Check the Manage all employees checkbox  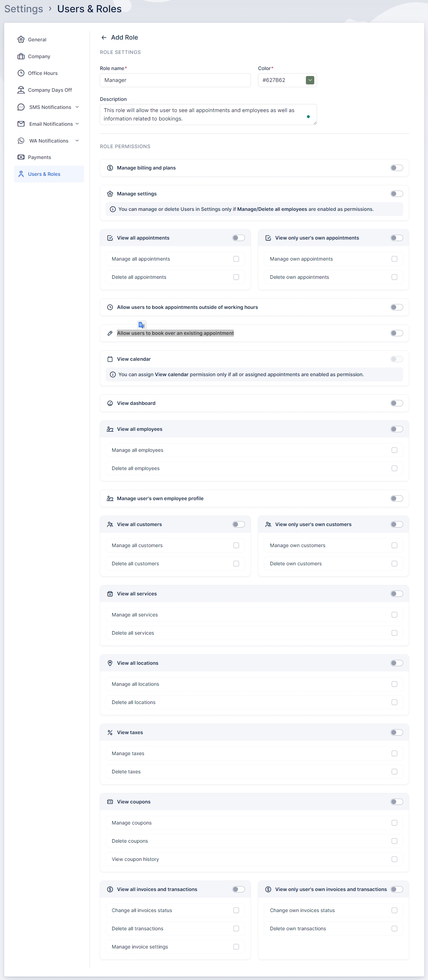[x=394, y=450]
